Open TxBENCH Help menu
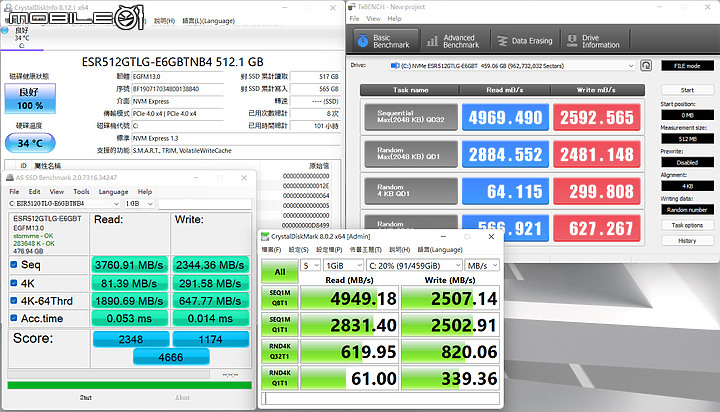Image resolution: width=720 pixels, height=412 pixels. [x=394, y=19]
